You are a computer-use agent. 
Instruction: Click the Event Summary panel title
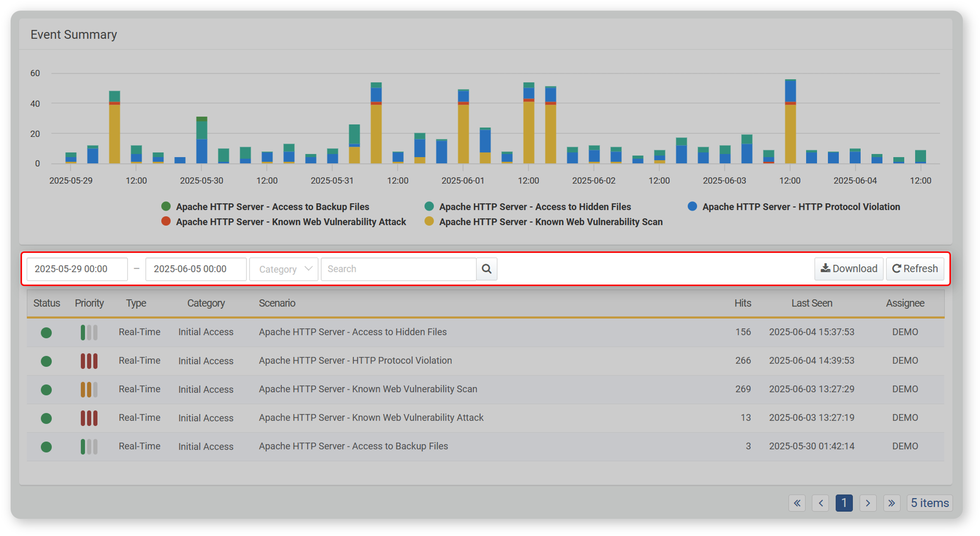pos(74,35)
